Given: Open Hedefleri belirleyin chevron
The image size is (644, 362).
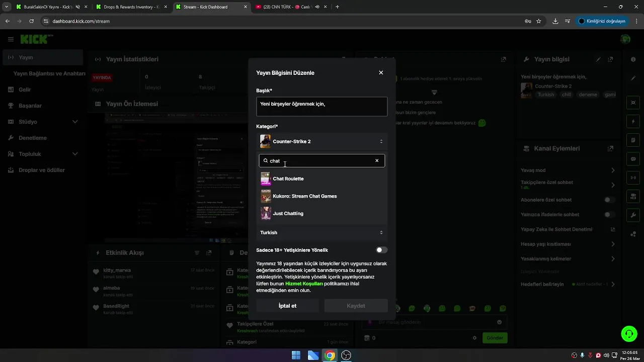Looking at the screenshot, I should (x=613, y=284).
